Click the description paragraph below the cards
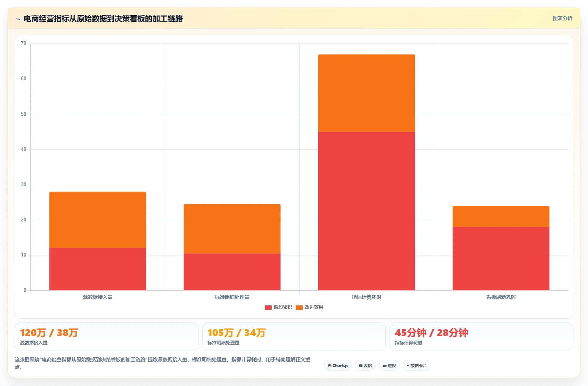Viewport: 588px width, 386px height. pos(163,363)
